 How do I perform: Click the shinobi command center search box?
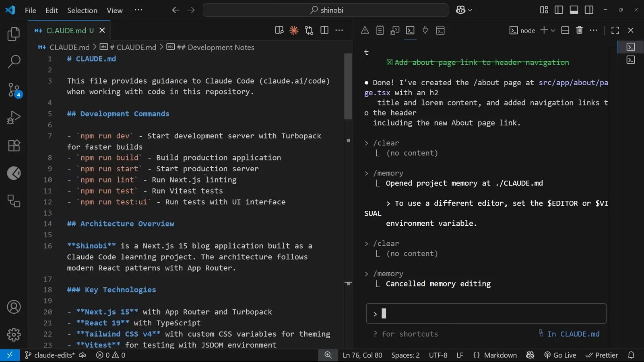pyautogui.click(x=326, y=10)
